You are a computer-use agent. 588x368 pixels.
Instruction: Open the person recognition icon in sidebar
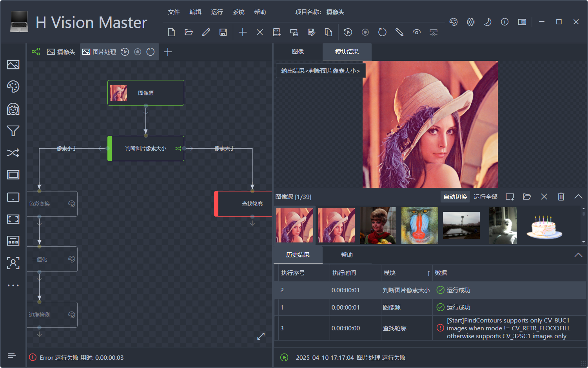coord(13,263)
